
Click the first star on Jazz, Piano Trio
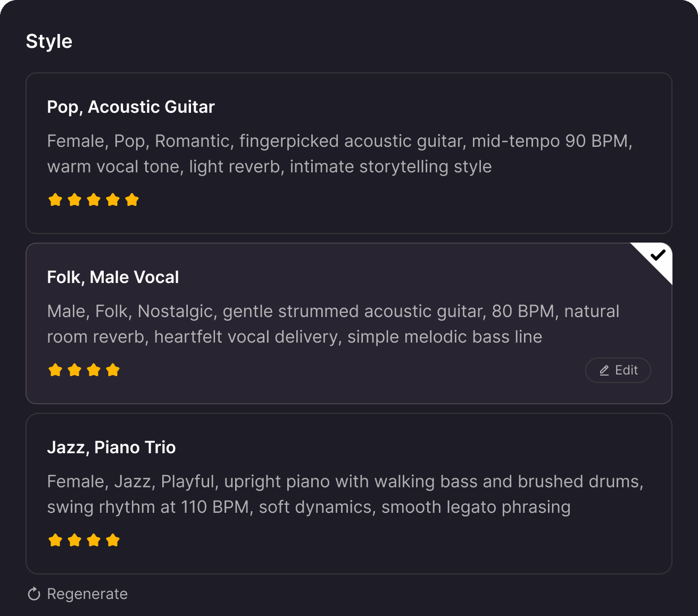pyautogui.click(x=55, y=540)
